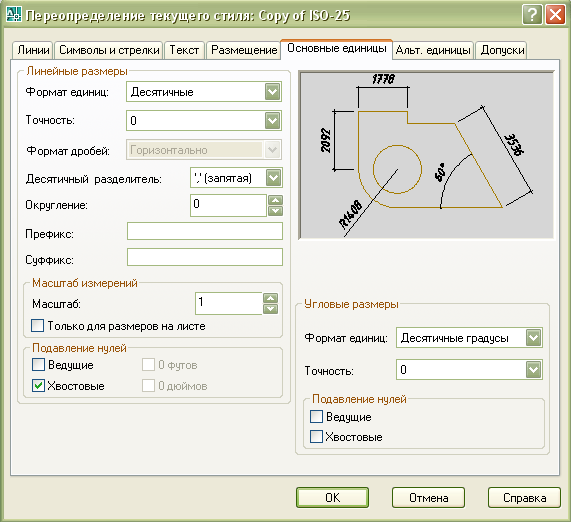Increase Округление with the up arrow

(x=275, y=200)
